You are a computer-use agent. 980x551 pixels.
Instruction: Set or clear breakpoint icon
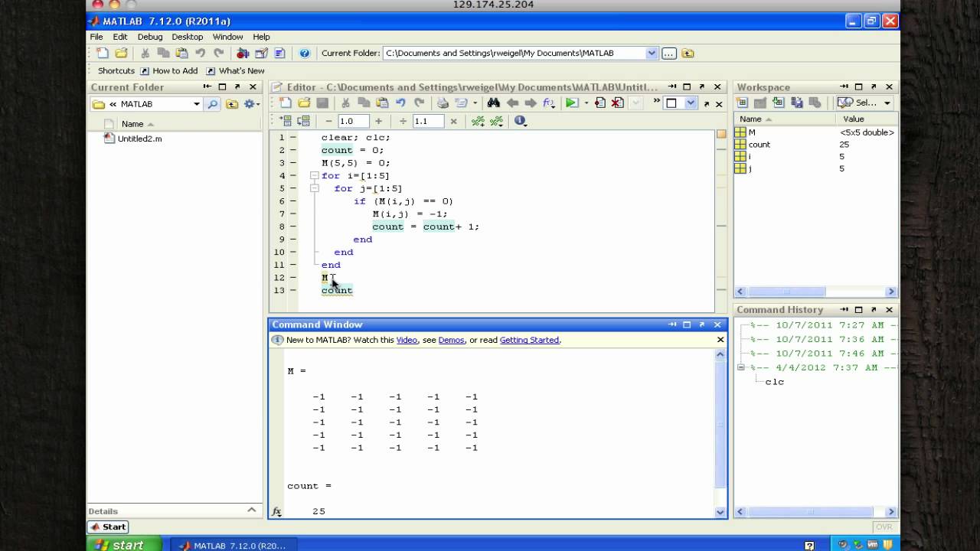tap(599, 103)
